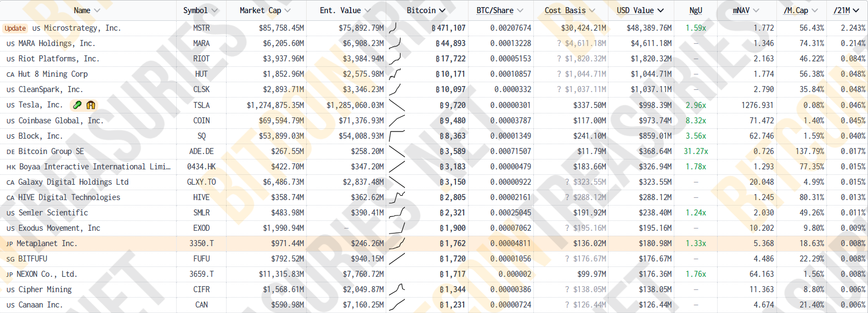Open the NEXON Co., Ltd. link
Viewport: 868px width, 313px height.
47,274
